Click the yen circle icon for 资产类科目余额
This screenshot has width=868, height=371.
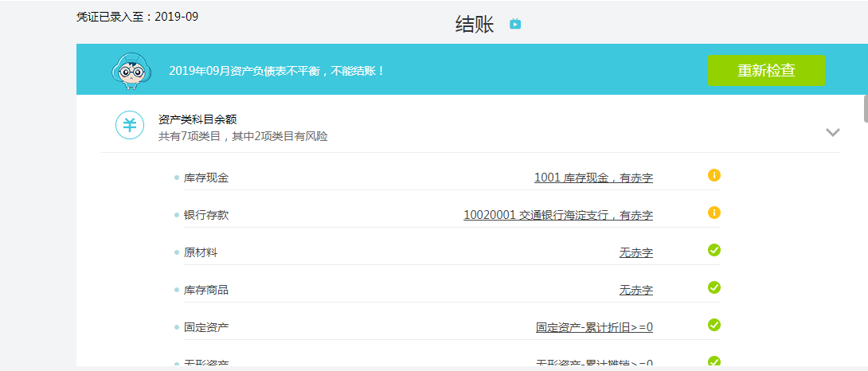click(x=130, y=125)
